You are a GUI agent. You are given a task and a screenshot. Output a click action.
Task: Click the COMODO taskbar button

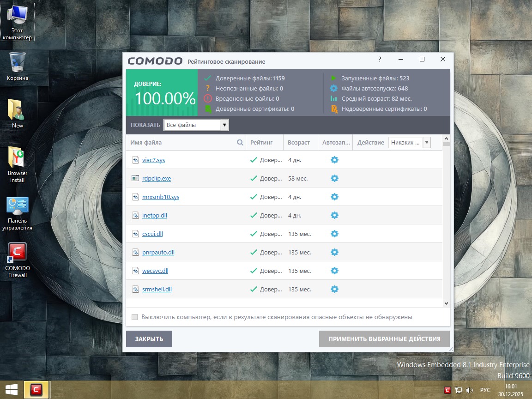(x=36, y=390)
